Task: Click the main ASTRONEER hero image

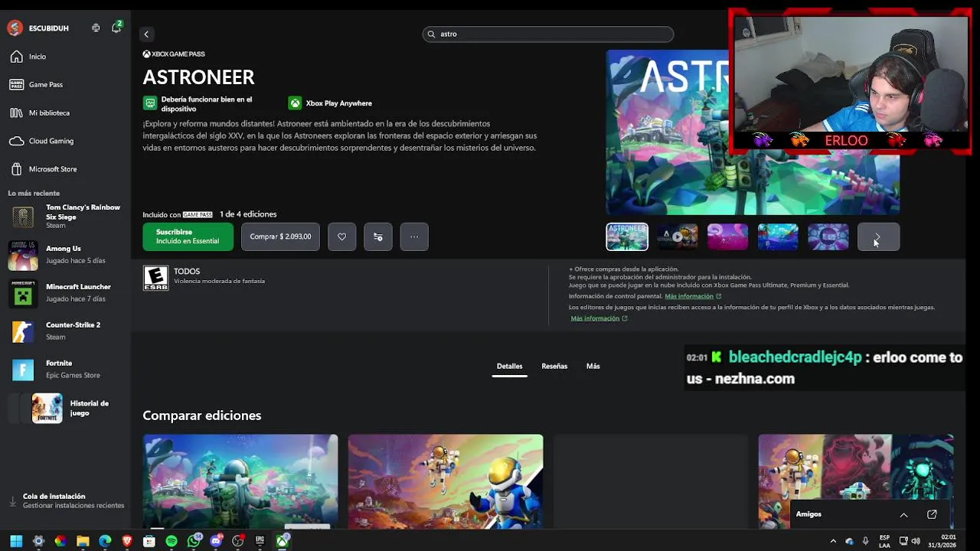Action: (x=753, y=132)
